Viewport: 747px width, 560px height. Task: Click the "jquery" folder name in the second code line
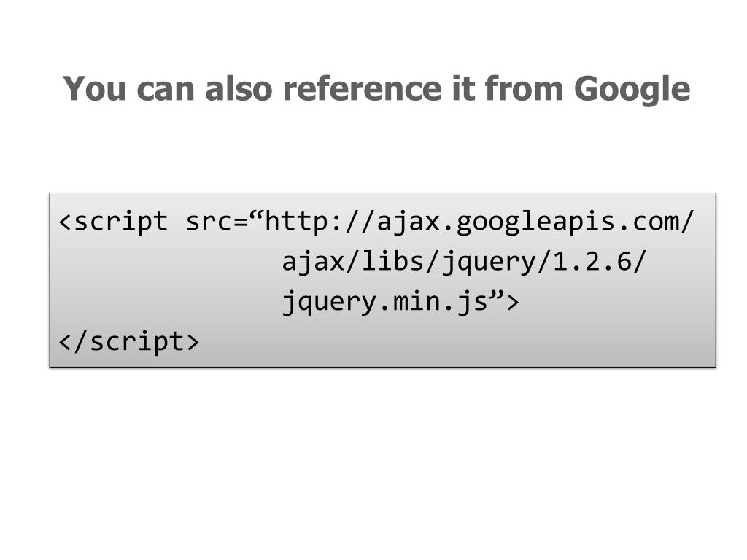[488, 262]
